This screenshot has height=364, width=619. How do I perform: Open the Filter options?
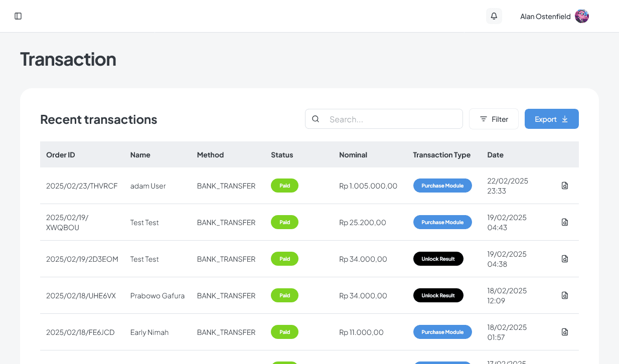click(x=494, y=119)
